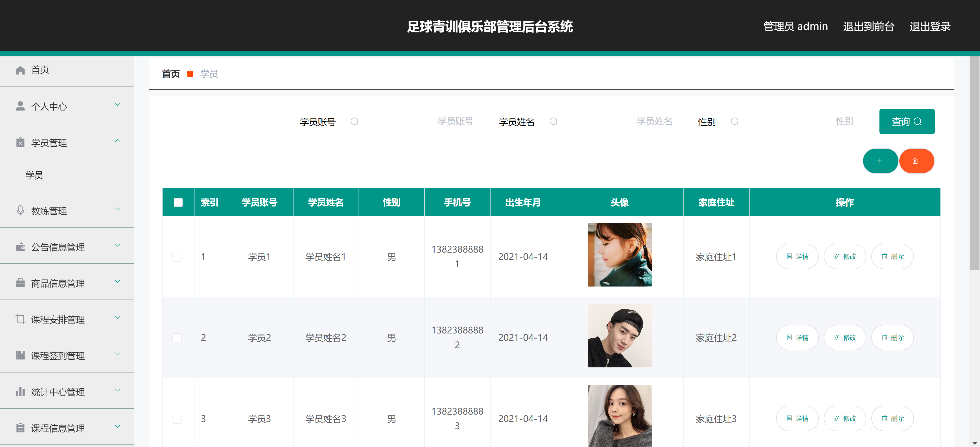Click the briefcase icon for 商品信息管理
The height and width of the screenshot is (447, 980).
pyautogui.click(x=20, y=283)
